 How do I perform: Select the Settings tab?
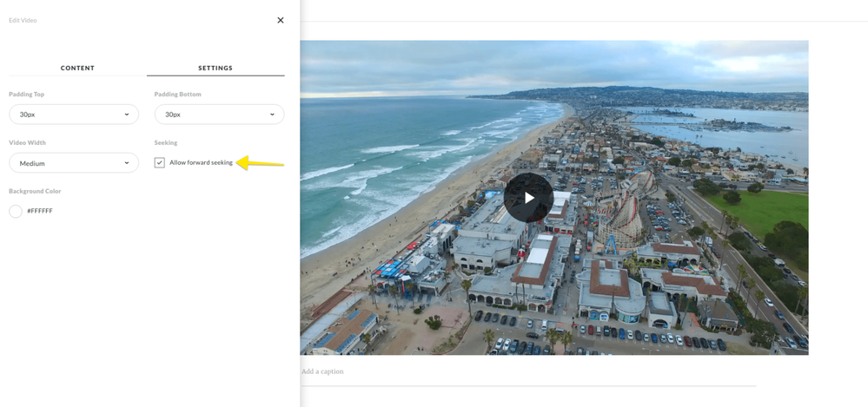(x=215, y=68)
